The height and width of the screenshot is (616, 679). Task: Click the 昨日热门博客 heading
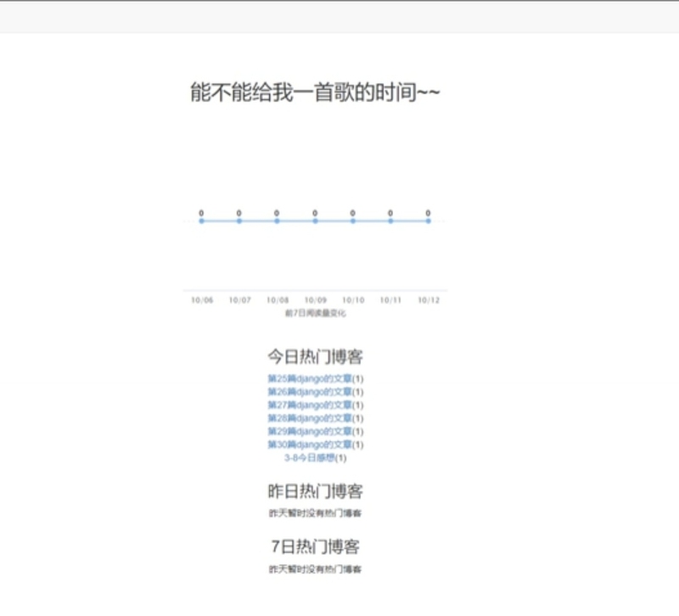315,491
